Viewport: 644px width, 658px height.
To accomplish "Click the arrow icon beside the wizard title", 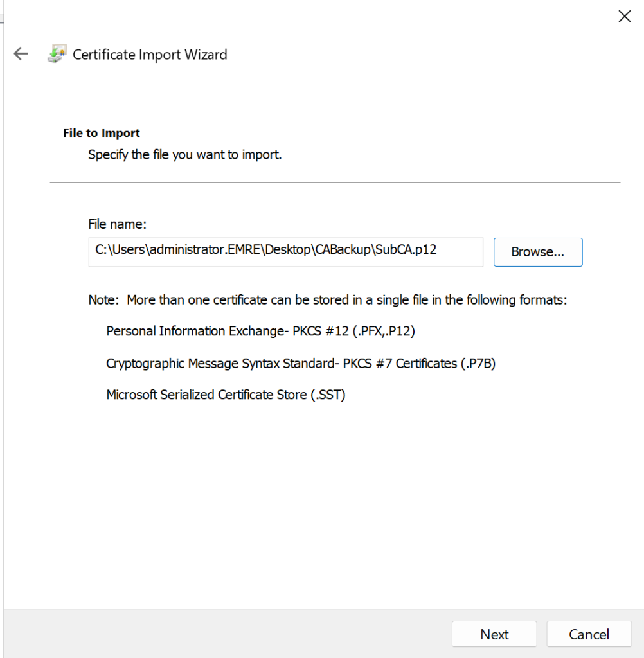I will pos(21,54).
